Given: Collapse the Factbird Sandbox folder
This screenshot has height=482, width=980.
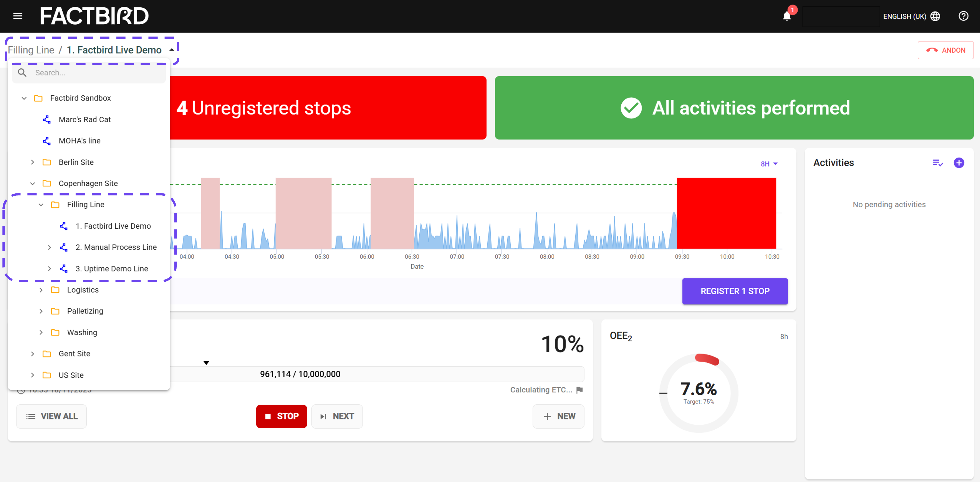Looking at the screenshot, I should (x=24, y=98).
